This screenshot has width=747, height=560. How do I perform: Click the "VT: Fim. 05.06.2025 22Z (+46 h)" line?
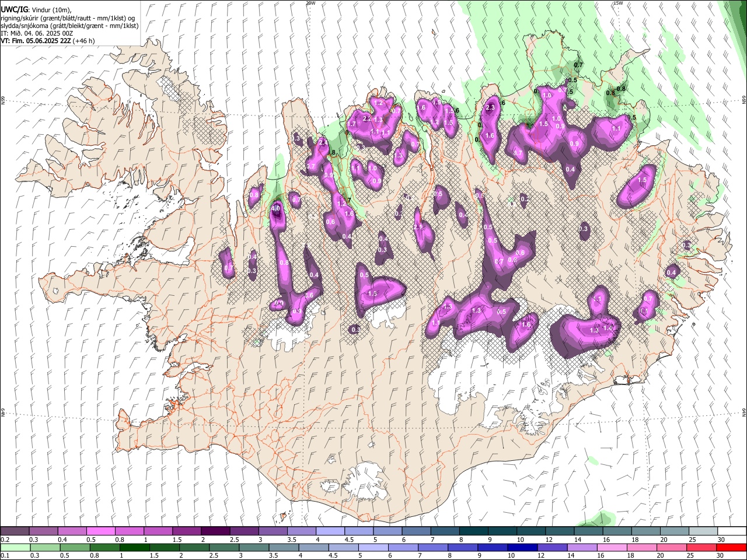point(47,41)
